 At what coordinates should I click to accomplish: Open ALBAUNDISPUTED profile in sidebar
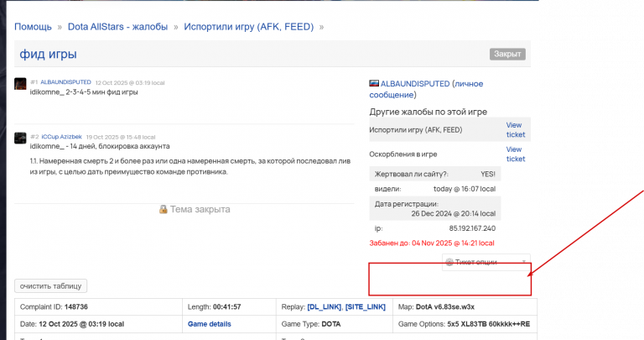coord(415,83)
